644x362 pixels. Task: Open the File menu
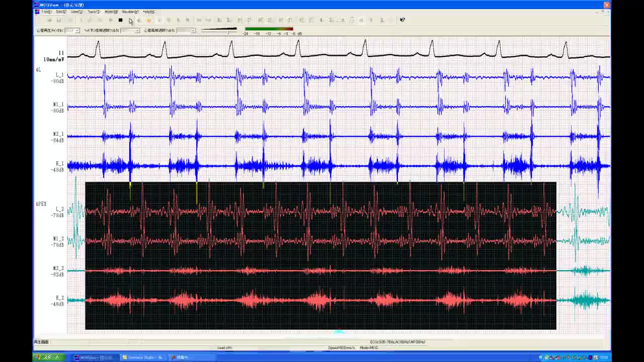(x=46, y=12)
